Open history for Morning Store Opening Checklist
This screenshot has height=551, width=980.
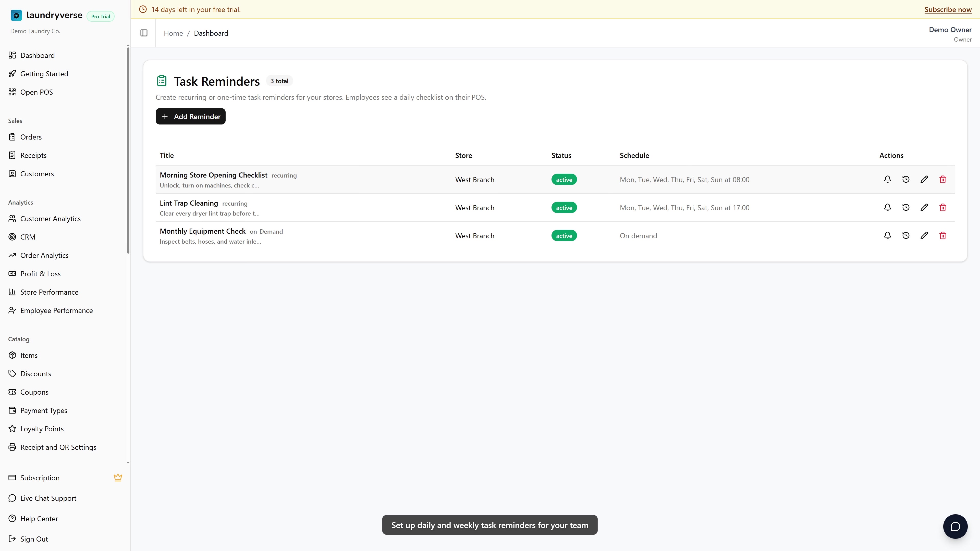coord(906,179)
